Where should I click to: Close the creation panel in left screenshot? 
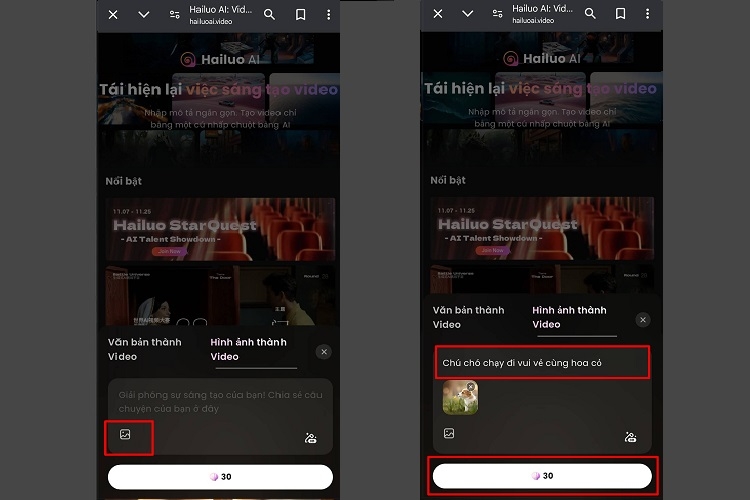click(x=324, y=352)
